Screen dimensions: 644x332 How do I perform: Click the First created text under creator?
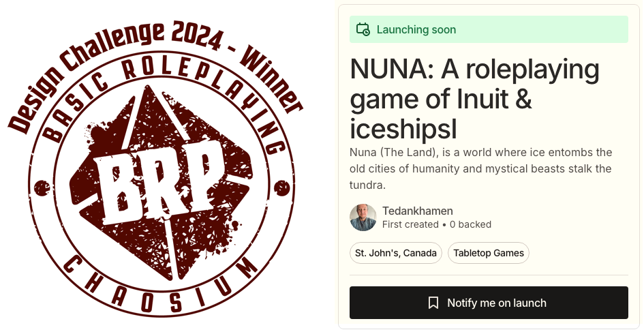click(x=410, y=224)
